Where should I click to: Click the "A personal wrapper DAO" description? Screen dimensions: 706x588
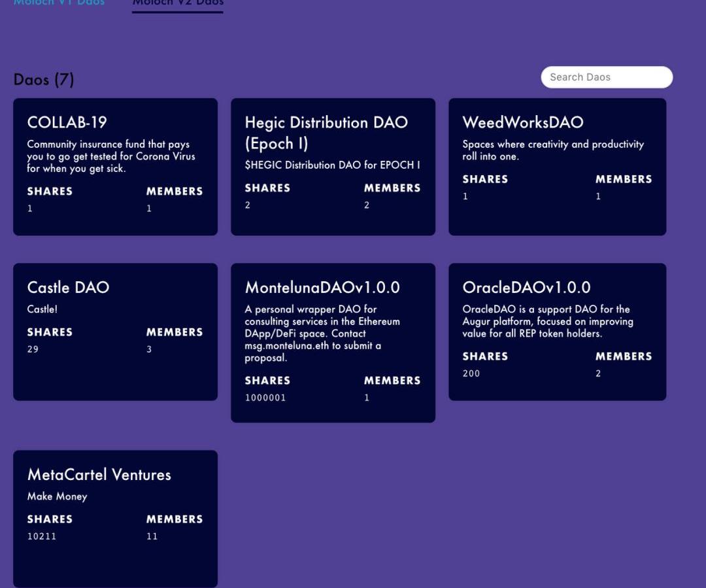click(x=322, y=334)
